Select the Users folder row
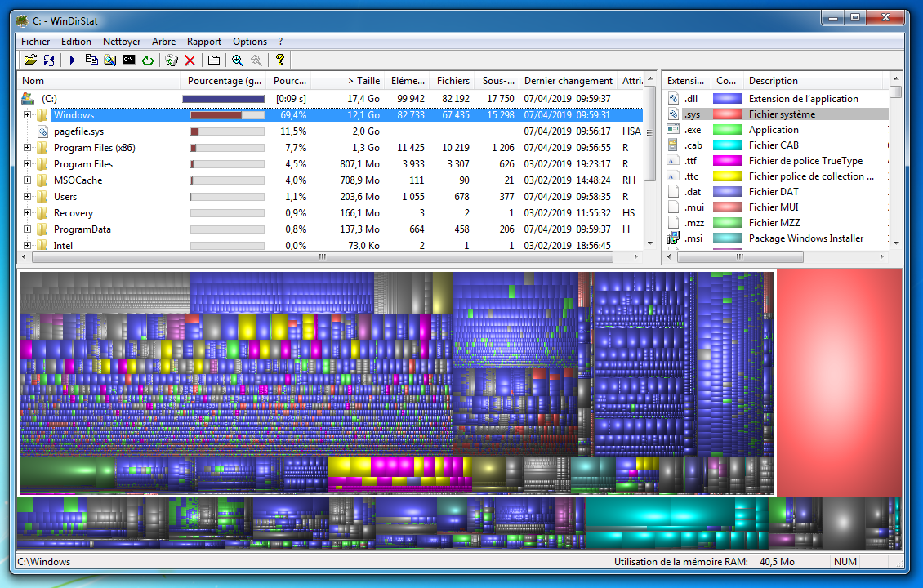Viewport: 923px width, 588px height. point(330,197)
